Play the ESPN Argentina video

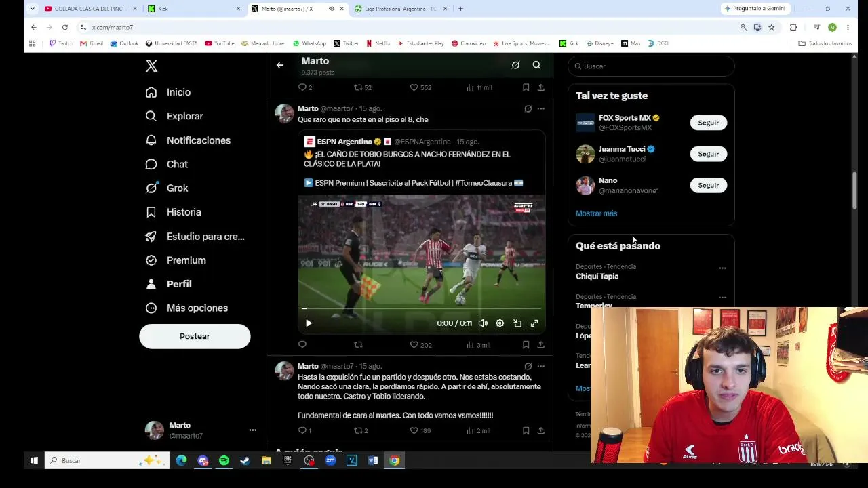(309, 323)
